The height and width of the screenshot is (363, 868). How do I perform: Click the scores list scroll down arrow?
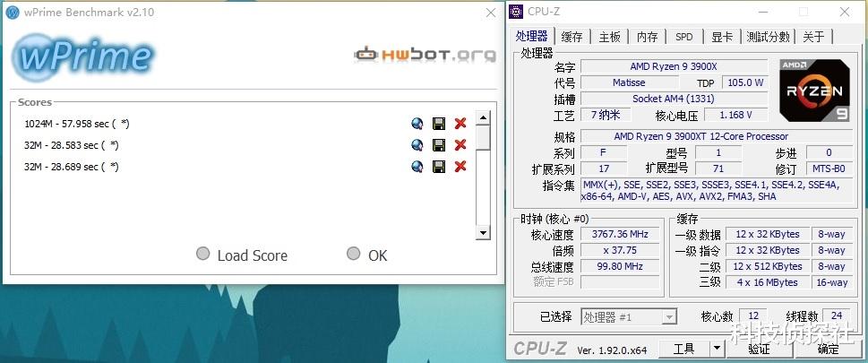483,233
